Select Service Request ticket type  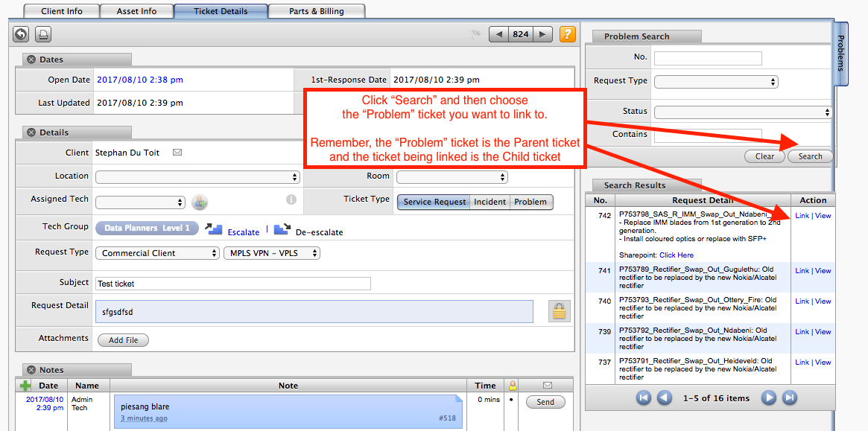click(434, 202)
